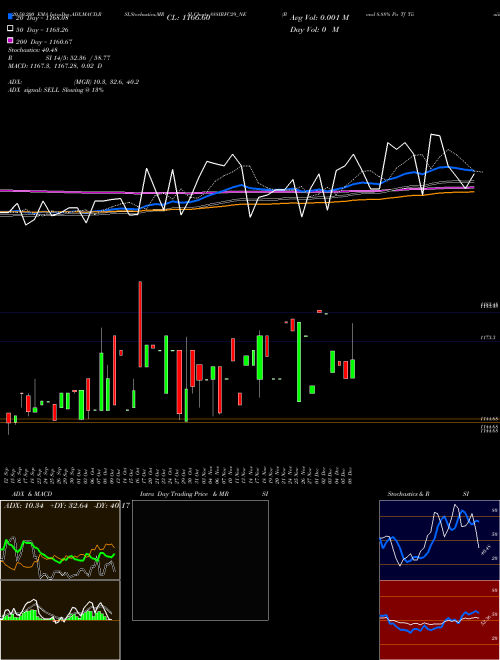The image size is (500, 660).
Task: Click 'Intra Day Trading Price & MR' panel title
Action: (184, 494)
